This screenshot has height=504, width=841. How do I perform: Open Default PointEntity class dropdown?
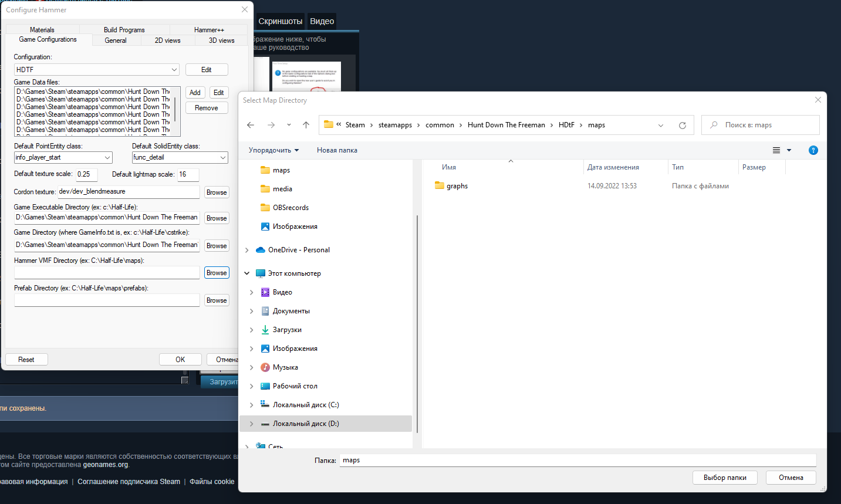(63, 157)
